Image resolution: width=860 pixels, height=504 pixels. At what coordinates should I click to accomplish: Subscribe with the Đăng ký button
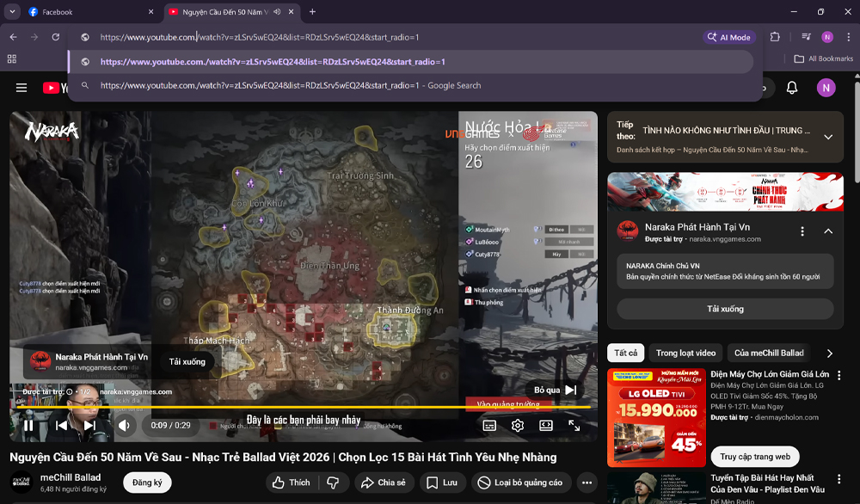(x=147, y=482)
